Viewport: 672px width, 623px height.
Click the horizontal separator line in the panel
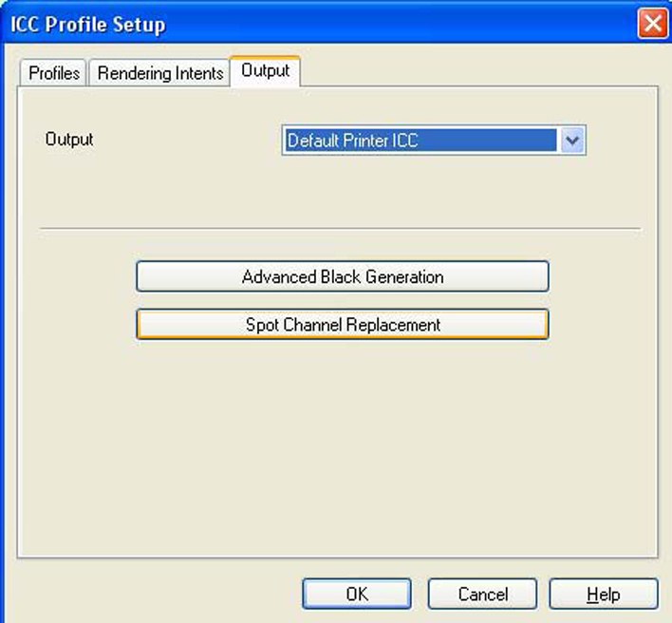tap(340, 228)
